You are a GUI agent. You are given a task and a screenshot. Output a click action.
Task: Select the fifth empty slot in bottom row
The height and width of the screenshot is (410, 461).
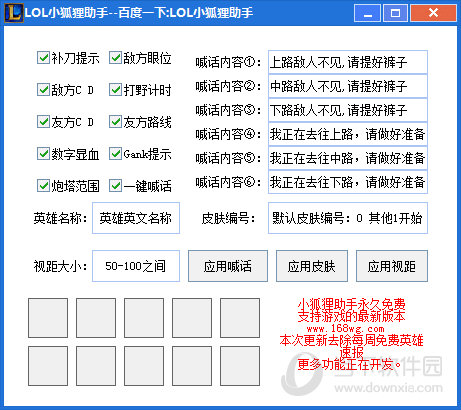(240, 366)
